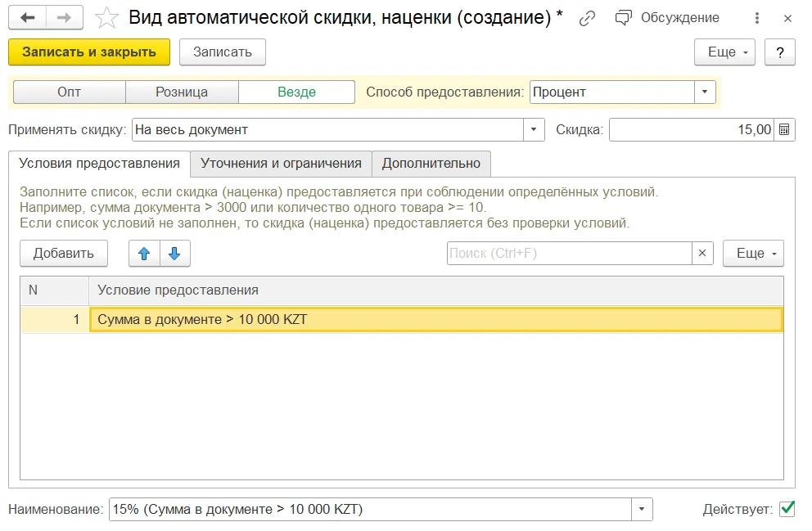Screen dimensions: 812x531
Task: Expand Применять скидку dropdown arrow
Action: click(x=534, y=130)
